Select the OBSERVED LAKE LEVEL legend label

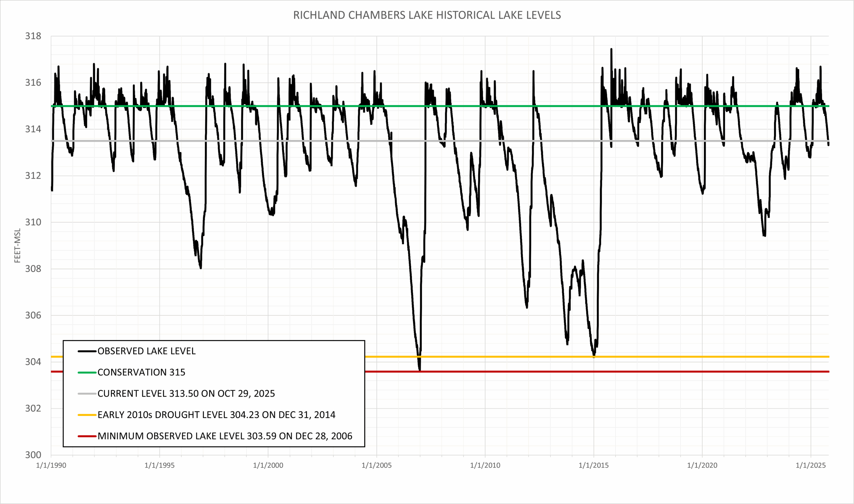pyautogui.click(x=146, y=351)
